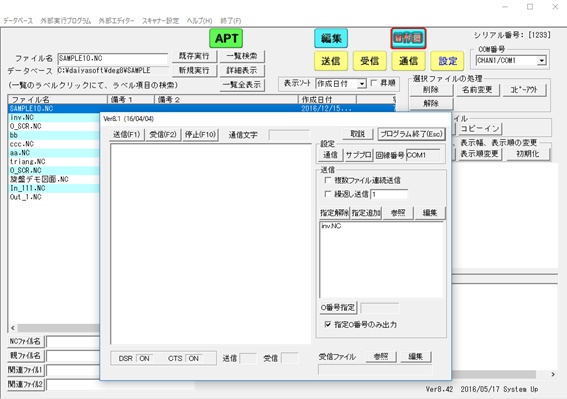This screenshot has height=399, width=567.
Task: Open the COM番号 CHAN1/COM1 dropdown
Action: [x=541, y=60]
